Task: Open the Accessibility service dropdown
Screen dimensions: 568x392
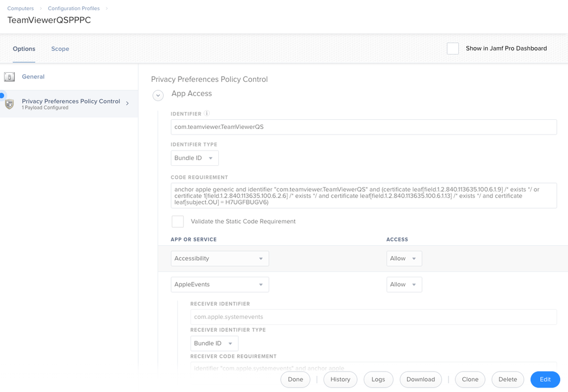Action: pyautogui.click(x=220, y=258)
